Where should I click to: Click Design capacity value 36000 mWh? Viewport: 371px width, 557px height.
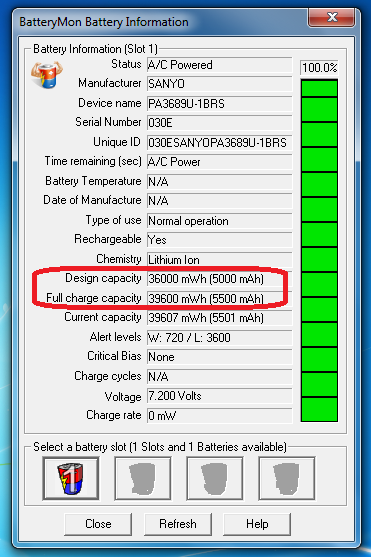tap(220, 279)
